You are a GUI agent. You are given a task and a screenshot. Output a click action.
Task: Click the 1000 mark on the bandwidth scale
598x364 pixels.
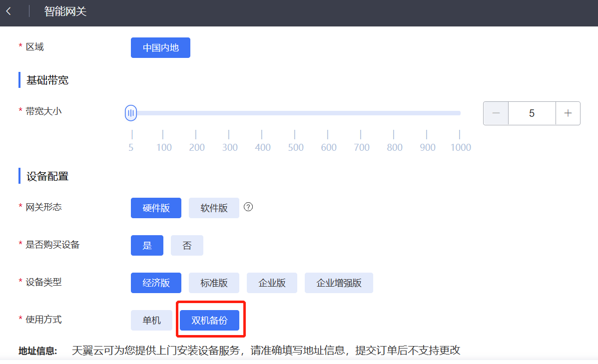pos(460,147)
